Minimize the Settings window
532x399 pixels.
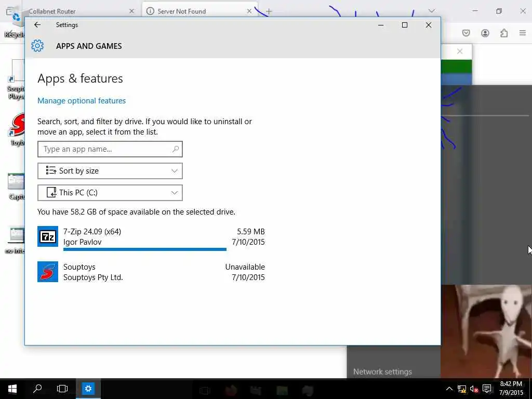(x=381, y=25)
